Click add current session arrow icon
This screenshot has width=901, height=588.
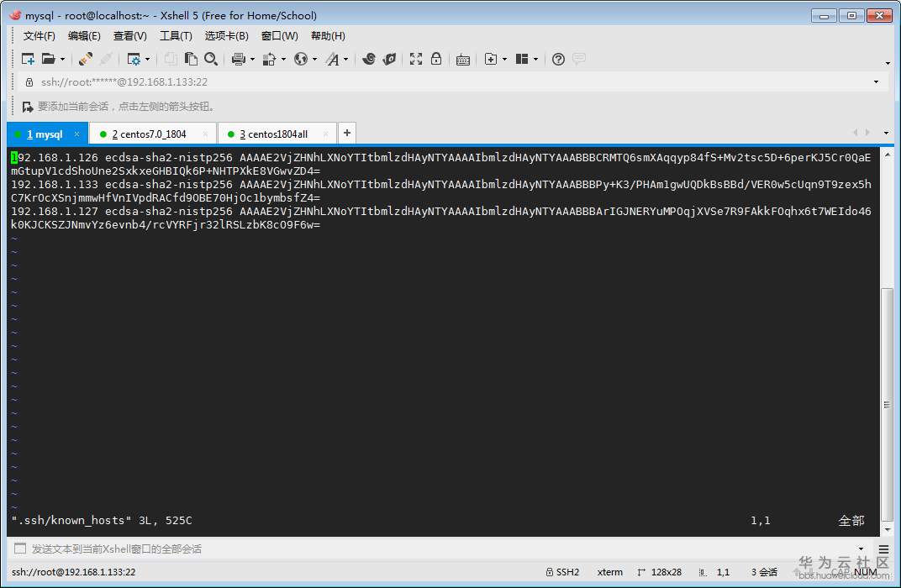coord(28,106)
